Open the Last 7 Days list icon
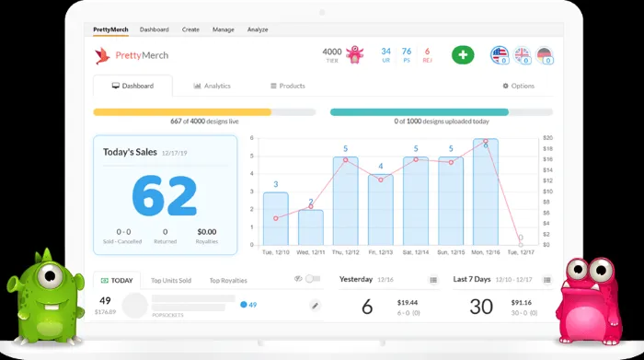644x360 pixels. coord(547,280)
